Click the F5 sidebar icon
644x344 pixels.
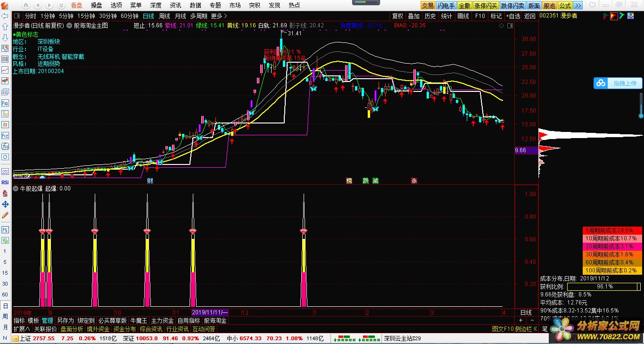(5, 229)
